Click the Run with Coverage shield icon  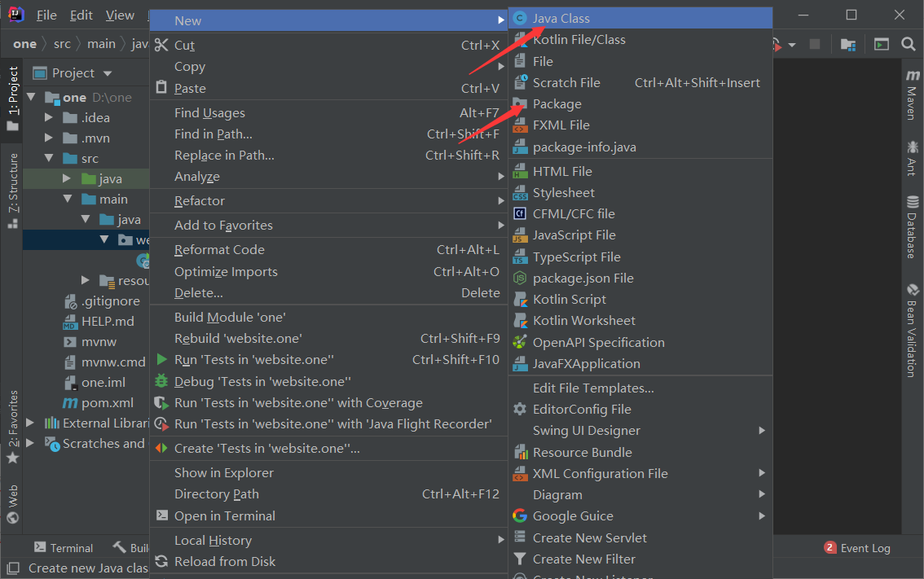(x=161, y=403)
